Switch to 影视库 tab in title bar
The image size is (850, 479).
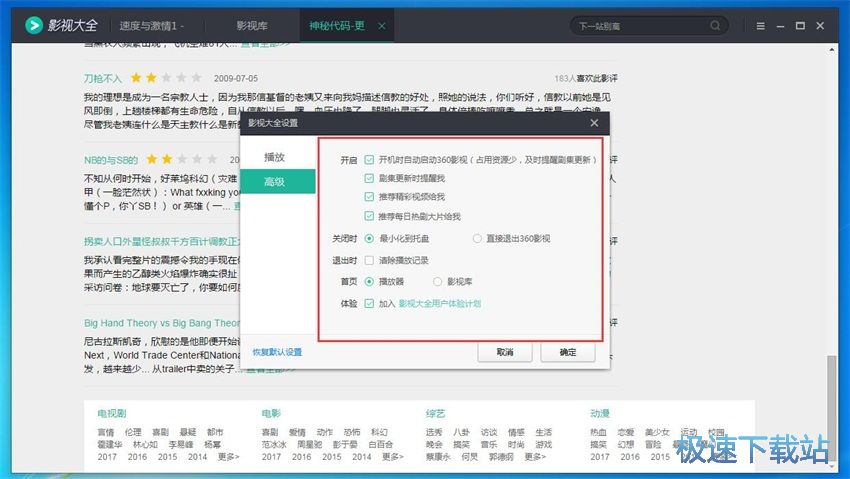tap(252, 25)
